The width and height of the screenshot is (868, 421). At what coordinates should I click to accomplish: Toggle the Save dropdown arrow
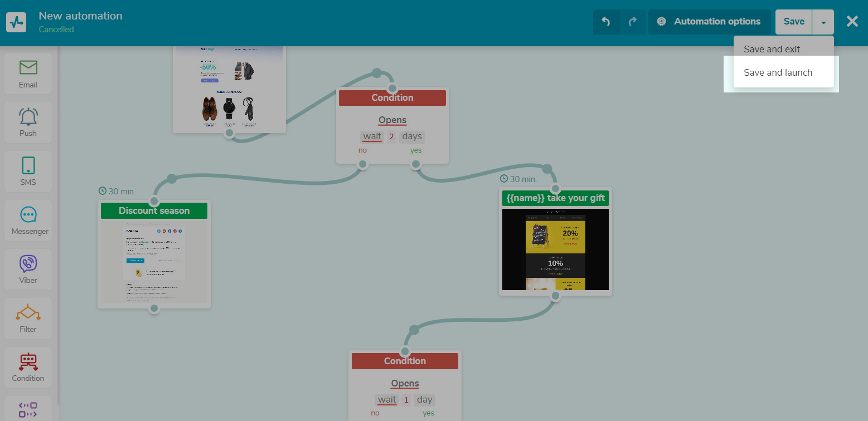click(x=823, y=22)
